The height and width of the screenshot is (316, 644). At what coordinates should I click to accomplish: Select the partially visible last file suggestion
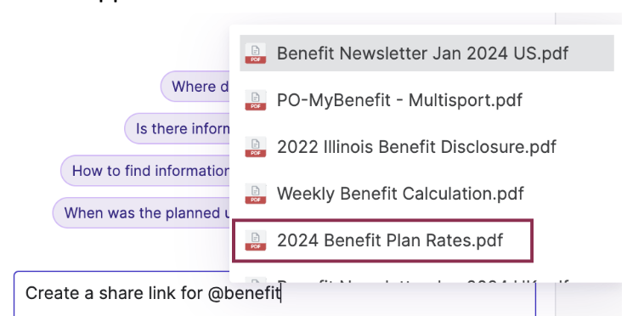click(x=427, y=279)
